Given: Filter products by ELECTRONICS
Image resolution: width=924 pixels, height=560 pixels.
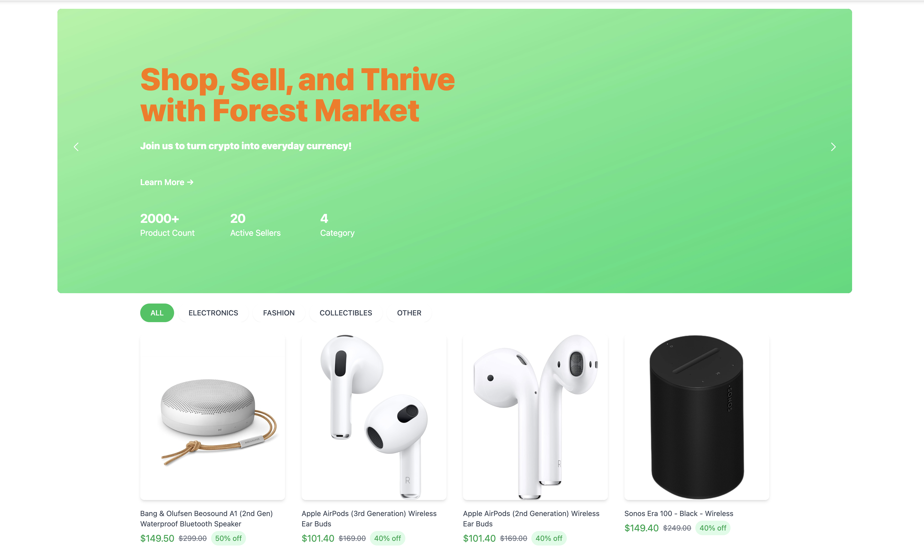Looking at the screenshot, I should tap(213, 313).
